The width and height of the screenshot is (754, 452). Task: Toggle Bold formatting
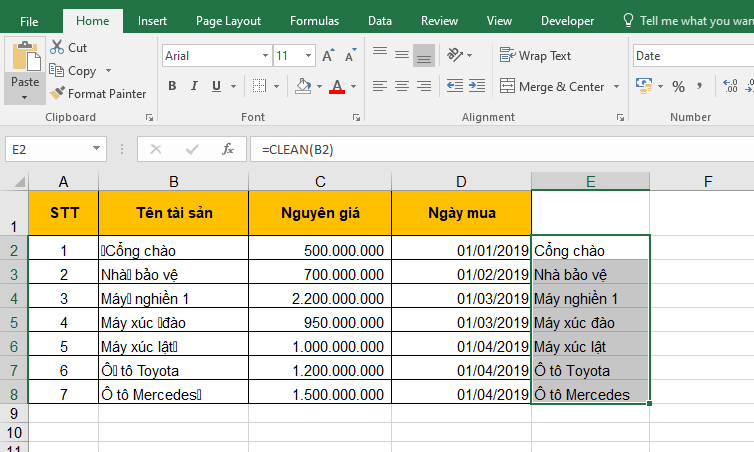coord(172,86)
